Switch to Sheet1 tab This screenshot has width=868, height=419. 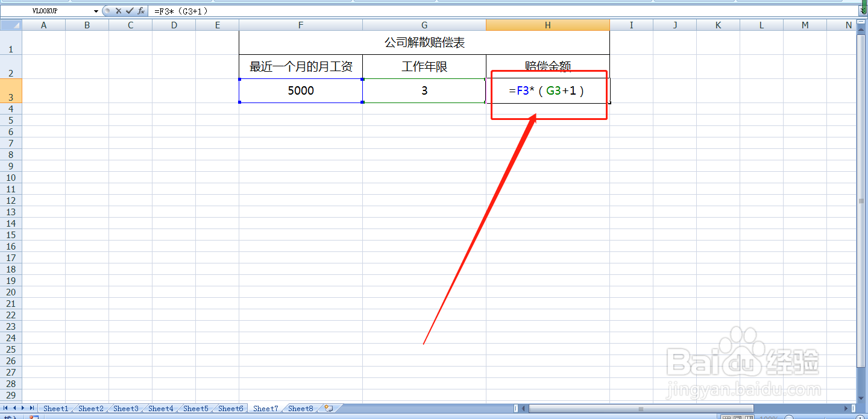(x=55, y=409)
